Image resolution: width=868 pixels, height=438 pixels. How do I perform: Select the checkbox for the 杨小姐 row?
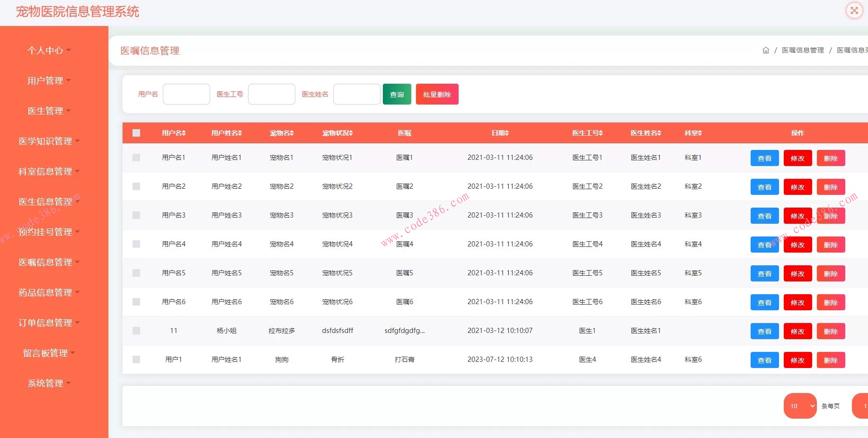(x=136, y=331)
